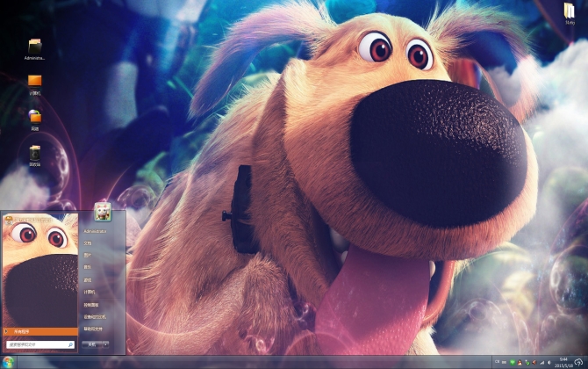588x369 pixels.
Task: Click the small icon atop Start menu's pinned panel
Action: (x=9, y=220)
